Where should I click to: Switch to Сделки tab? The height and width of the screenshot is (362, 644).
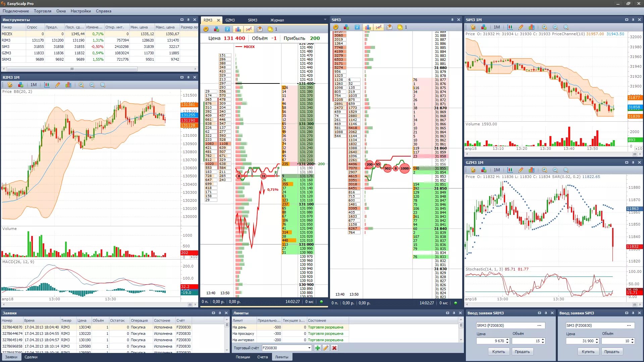click(31, 357)
